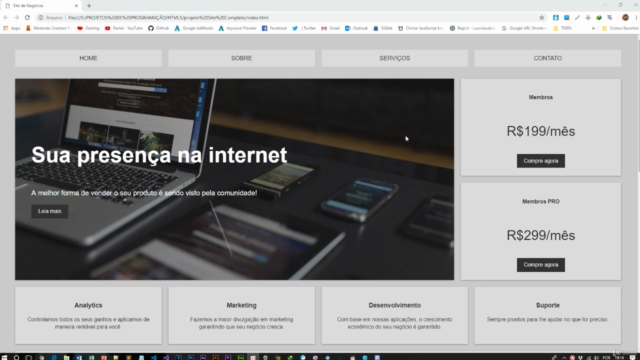Click the Analytics service card heading
The height and width of the screenshot is (360, 640).
88,305
